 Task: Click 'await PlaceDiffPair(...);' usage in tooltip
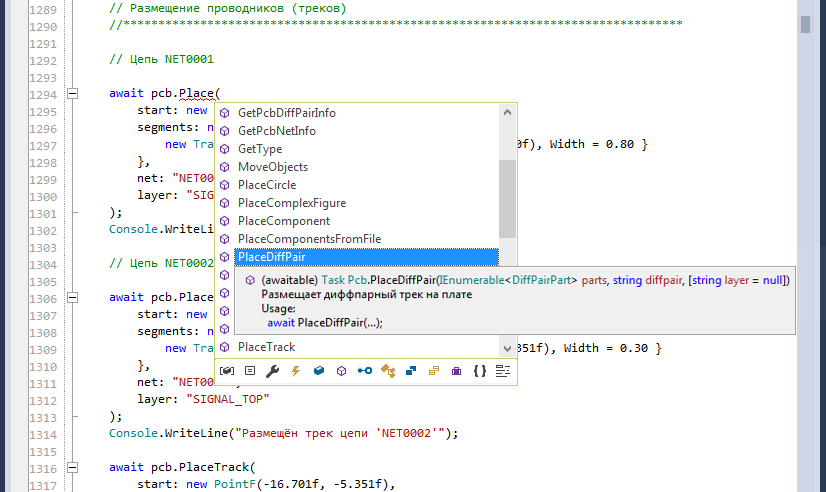325,323
